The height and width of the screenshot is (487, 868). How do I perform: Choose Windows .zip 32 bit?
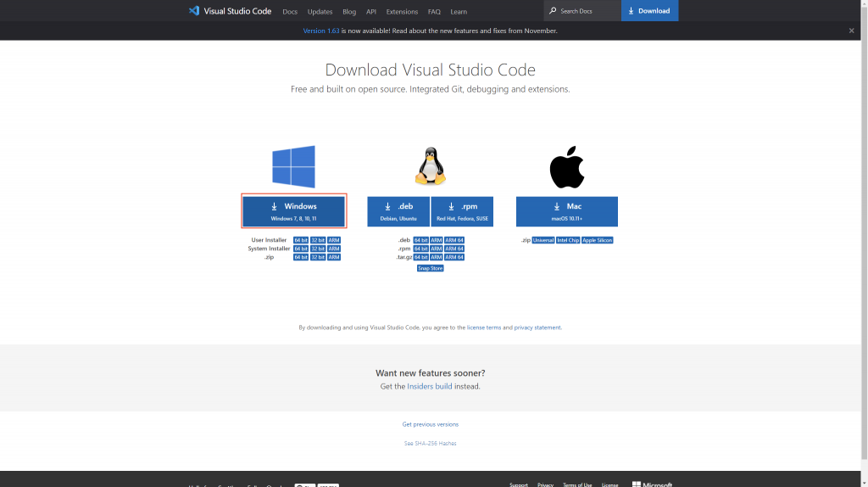coord(318,257)
